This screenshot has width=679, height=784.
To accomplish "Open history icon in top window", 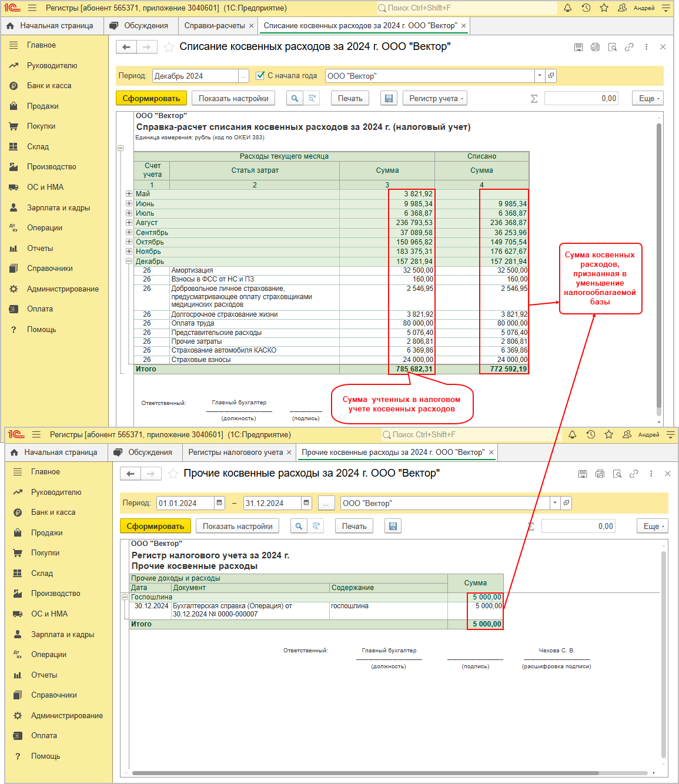I will (x=586, y=8).
